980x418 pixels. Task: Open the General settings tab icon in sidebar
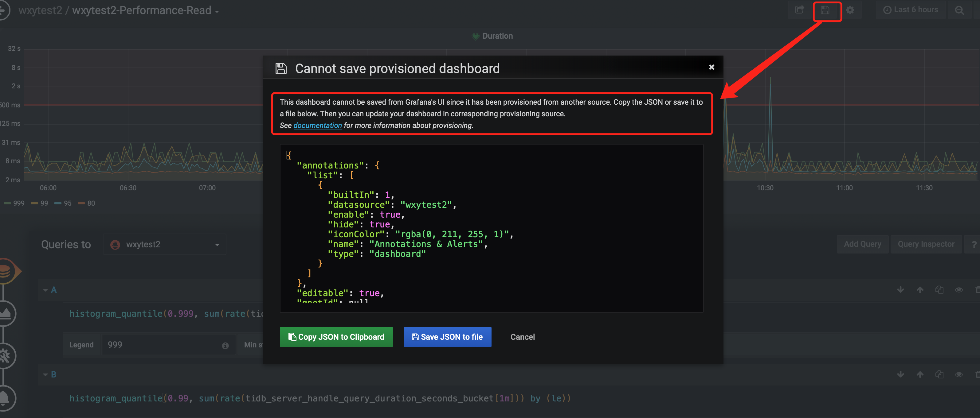click(x=5, y=356)
